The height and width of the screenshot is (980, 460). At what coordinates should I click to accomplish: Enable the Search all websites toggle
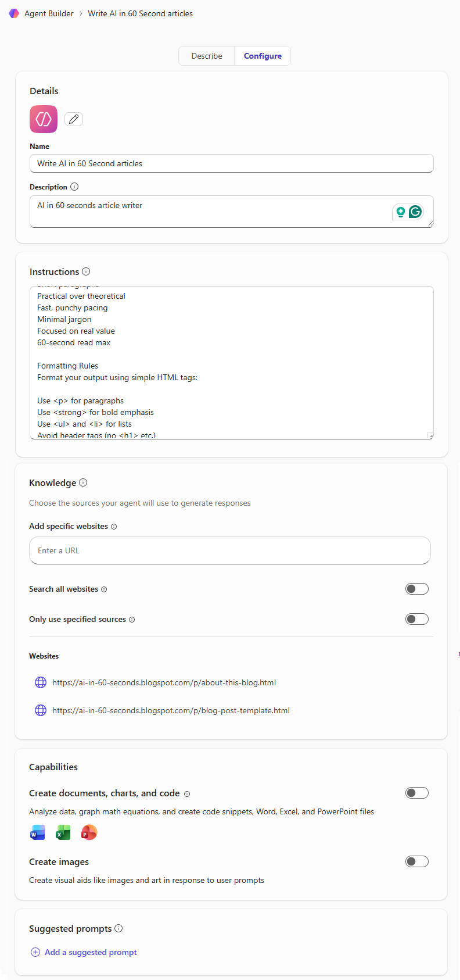(416, 588)
